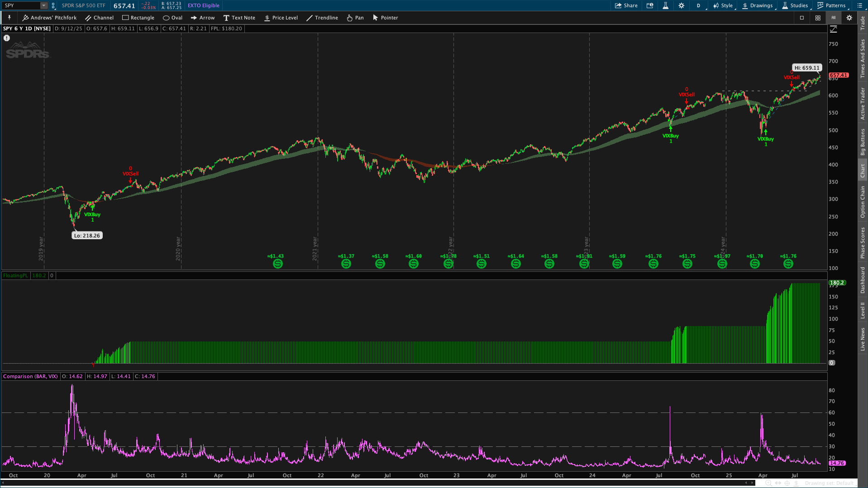
Task: Click the Comparison (BAR, VIX) study label
Action: 30,376
